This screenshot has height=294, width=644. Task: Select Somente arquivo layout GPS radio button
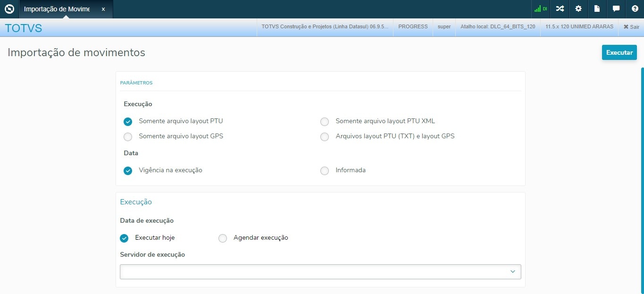[128, 137]
